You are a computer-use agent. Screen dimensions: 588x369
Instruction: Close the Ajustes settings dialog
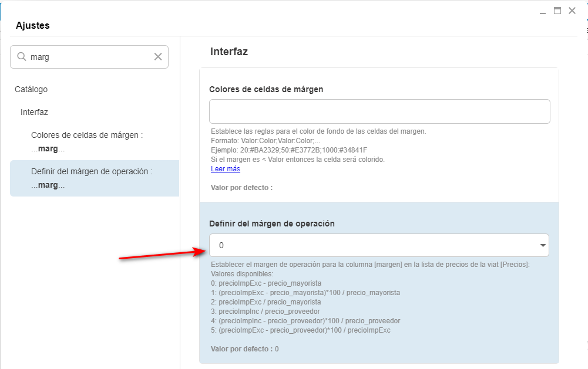[572, 11]
